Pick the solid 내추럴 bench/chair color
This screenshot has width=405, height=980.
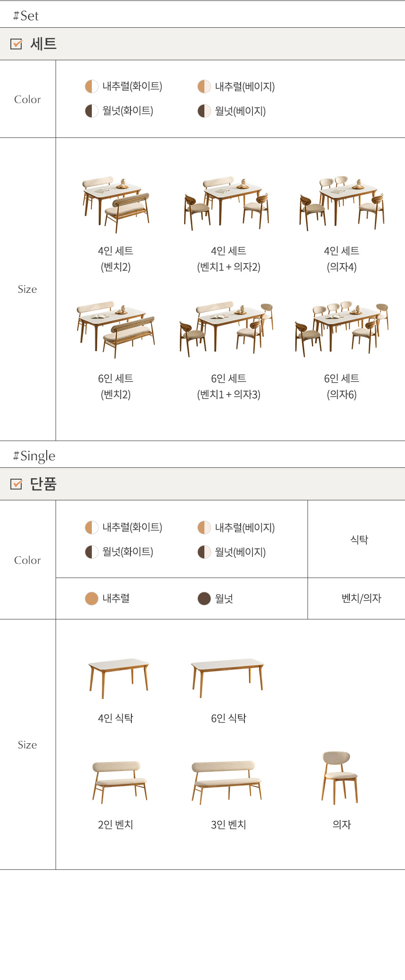(91, 599)
